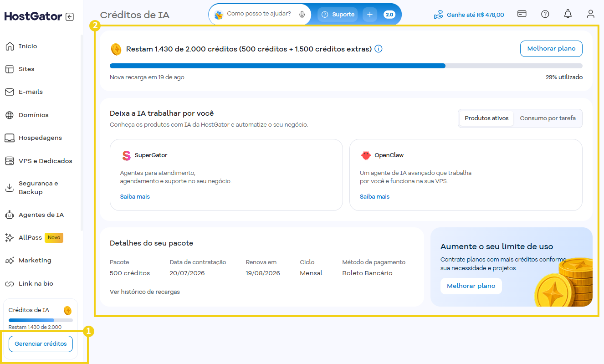This screenshot has height=364, width=604.
Task: Click the Agentes de IA robot icon
Action: [10, 215]
